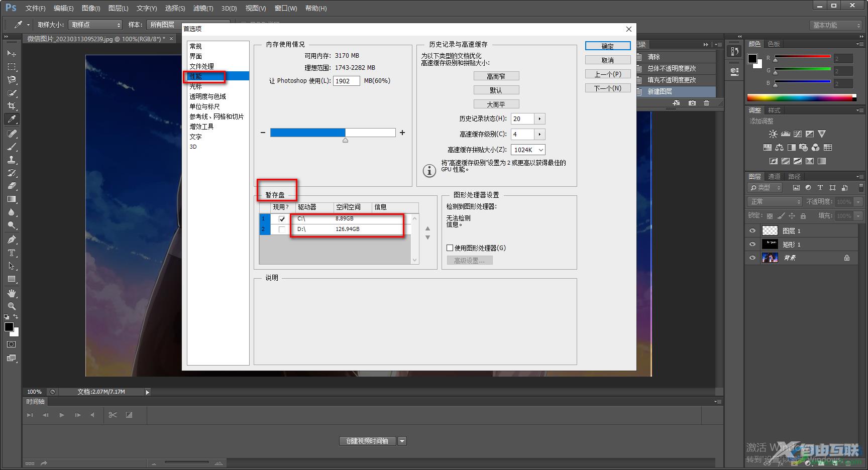
Task: Select the Eyedropper tool in toolbox
Action: (11, 119)
